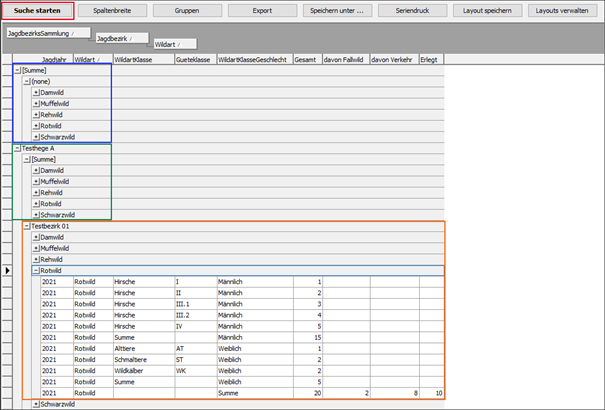Click the Jagdbezirk grouping chip

click(x=121, y=38)
